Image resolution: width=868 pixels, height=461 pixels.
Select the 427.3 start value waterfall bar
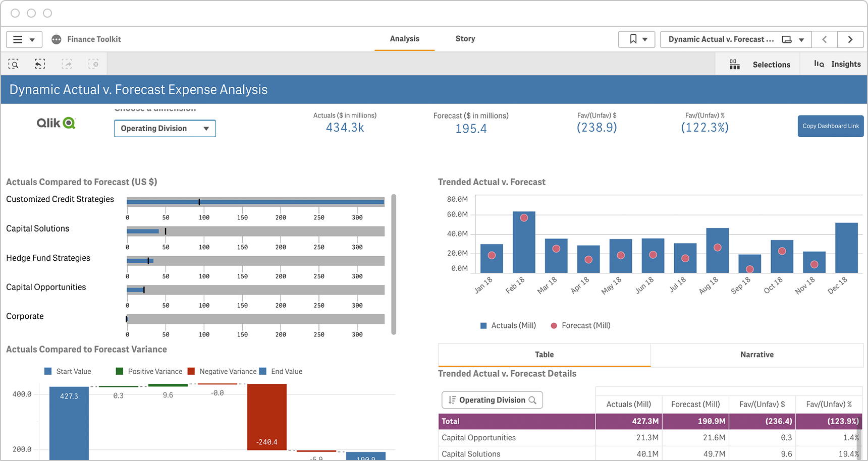pyautogui.click(x=69, y=423)
